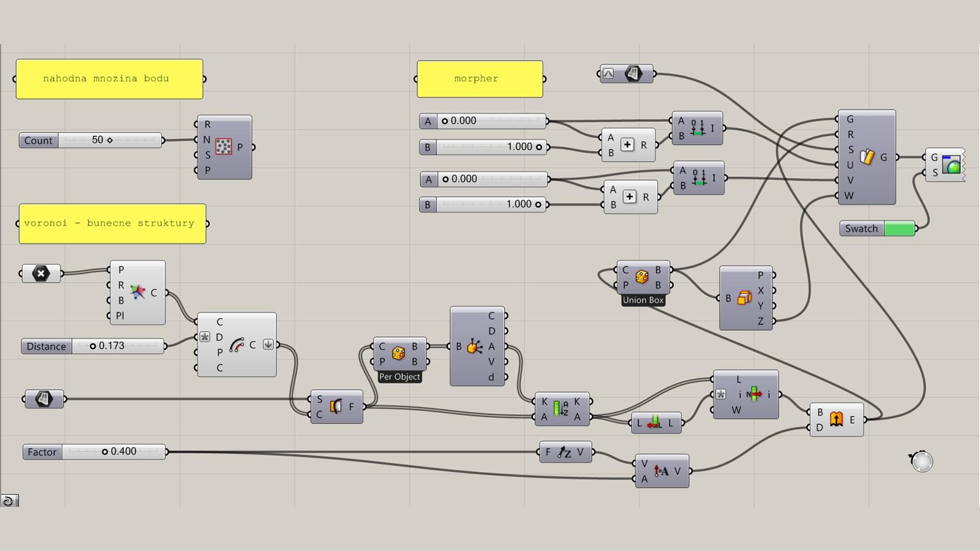Select the 'morpher' yellow panel
The image size is (980, 551).
pos(480,79)
